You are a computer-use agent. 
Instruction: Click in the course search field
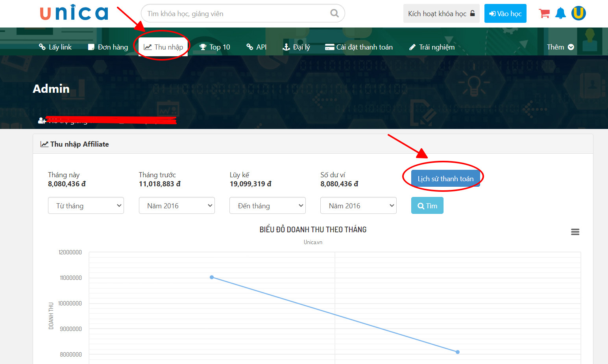(x=243, y=13)
